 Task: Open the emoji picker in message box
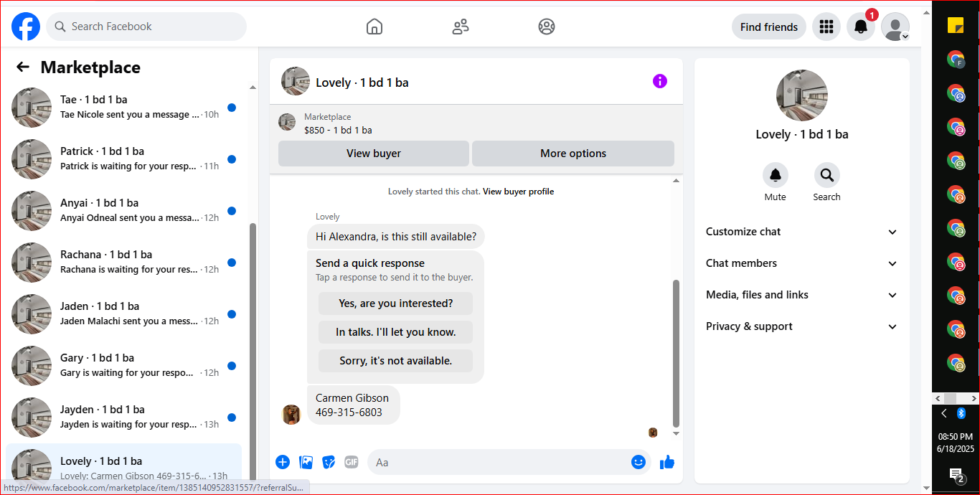[639, 462]
